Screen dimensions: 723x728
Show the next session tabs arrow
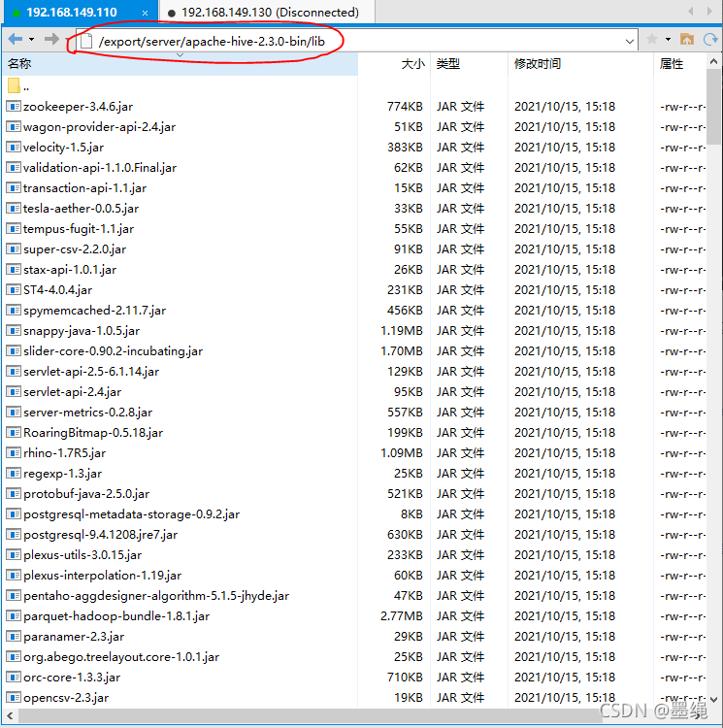(x=709, y=11)
